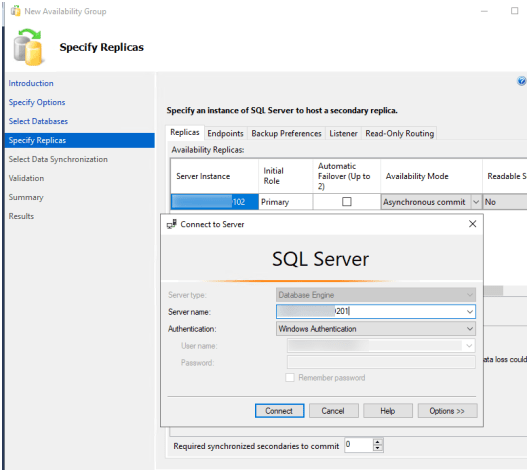Go to the Select Databases page
This screenshot has height=472, width=529.
38,121
